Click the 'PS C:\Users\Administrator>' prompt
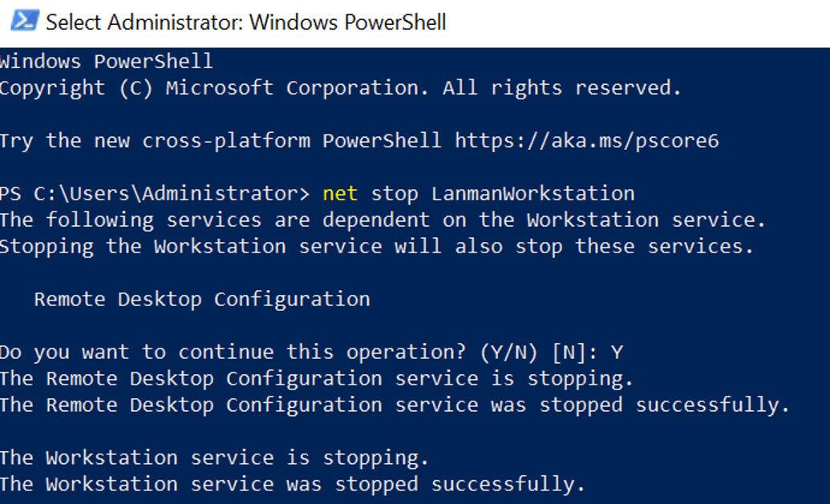The height and width of the screenshot is (504, 830). click(x=155, y=194)
